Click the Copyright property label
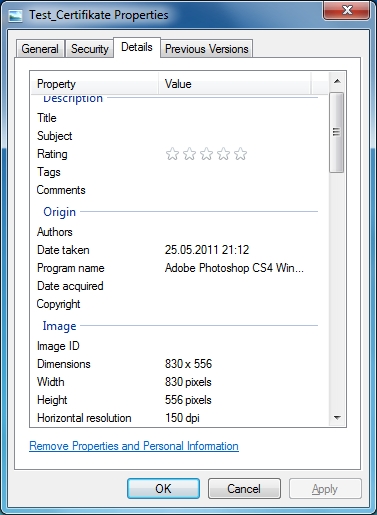 [x=58, y=304]
